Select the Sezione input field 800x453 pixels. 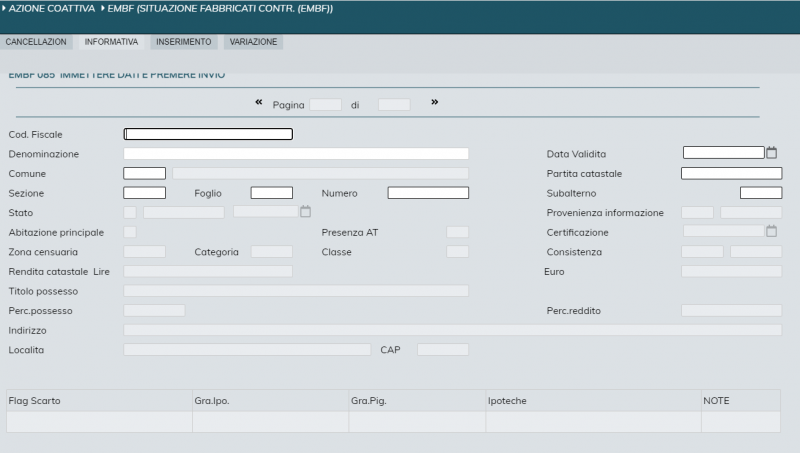click(144, 193)
